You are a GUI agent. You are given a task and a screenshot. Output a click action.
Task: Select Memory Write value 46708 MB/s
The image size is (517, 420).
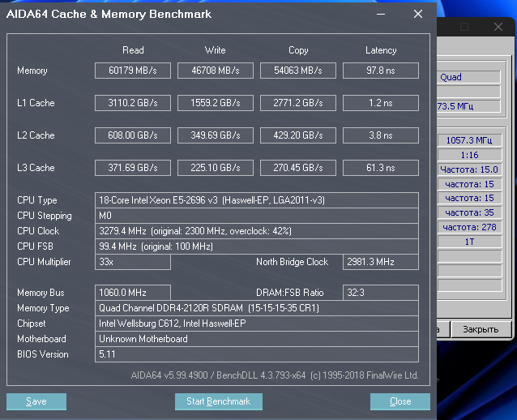[x=216, y=71]
